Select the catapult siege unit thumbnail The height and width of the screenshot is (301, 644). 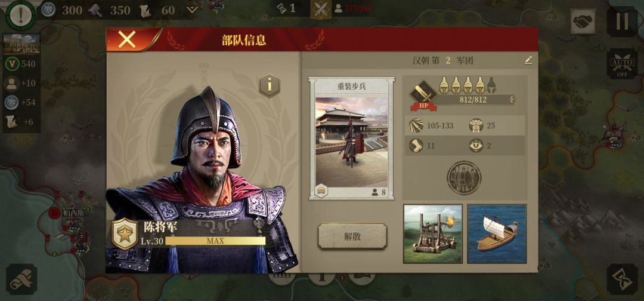[433, 234]
